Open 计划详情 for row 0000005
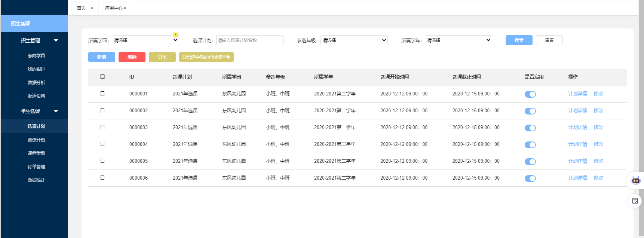This screenshot has width=644, height=238. point(578,161)
